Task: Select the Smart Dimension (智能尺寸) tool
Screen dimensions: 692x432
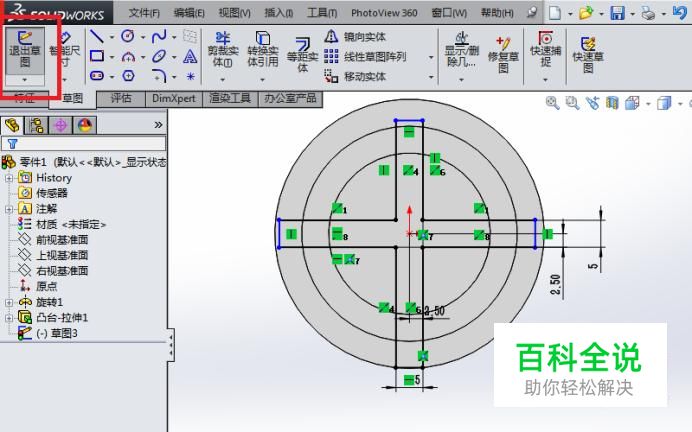Action: [65, 50]
